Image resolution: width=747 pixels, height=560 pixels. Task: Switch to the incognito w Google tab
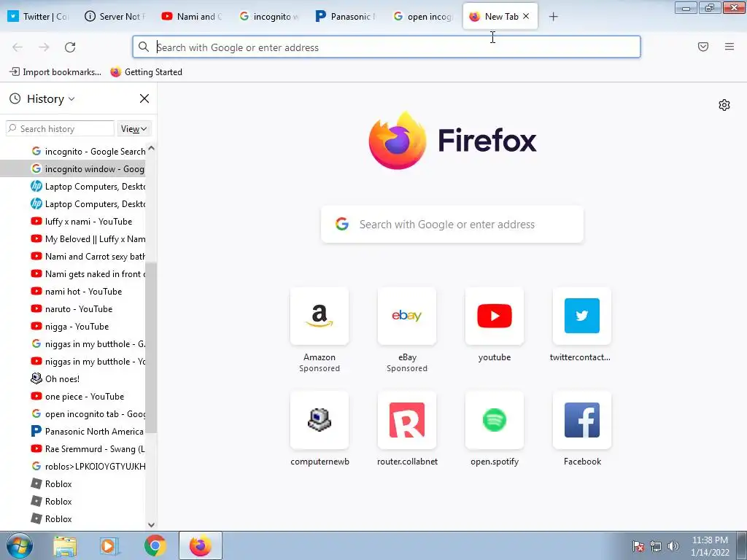click(270, 16)
